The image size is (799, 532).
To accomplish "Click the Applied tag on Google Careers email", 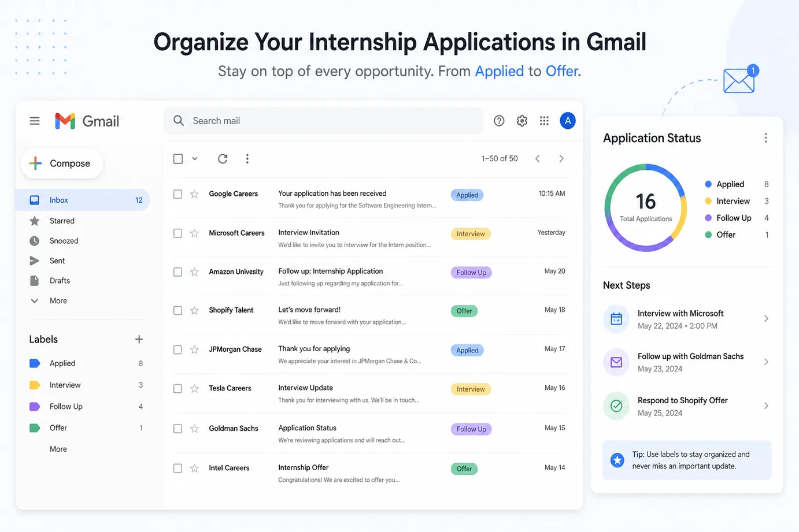I will click(467, 195).
